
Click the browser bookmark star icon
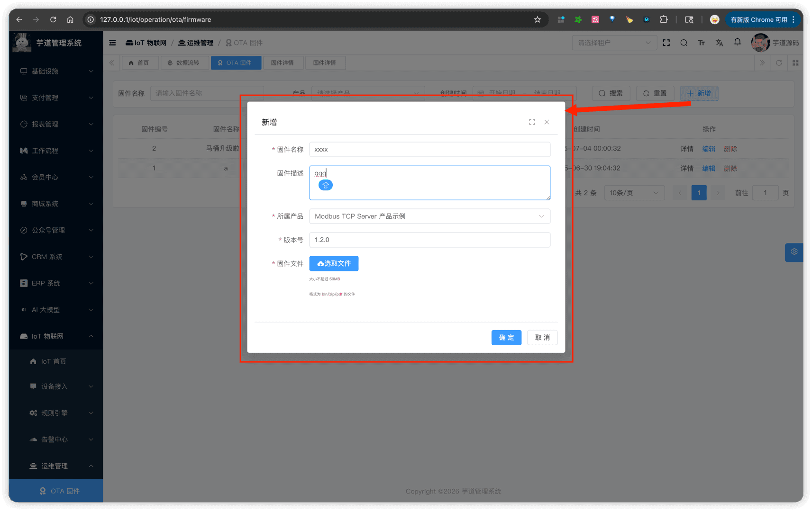537,19
